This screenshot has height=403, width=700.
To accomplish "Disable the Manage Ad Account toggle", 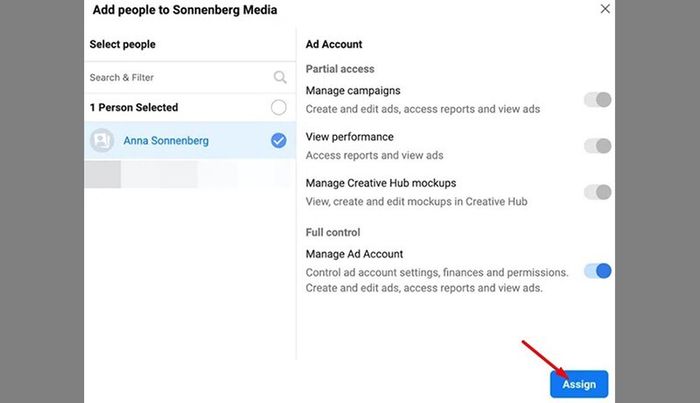I will point(597,271).
